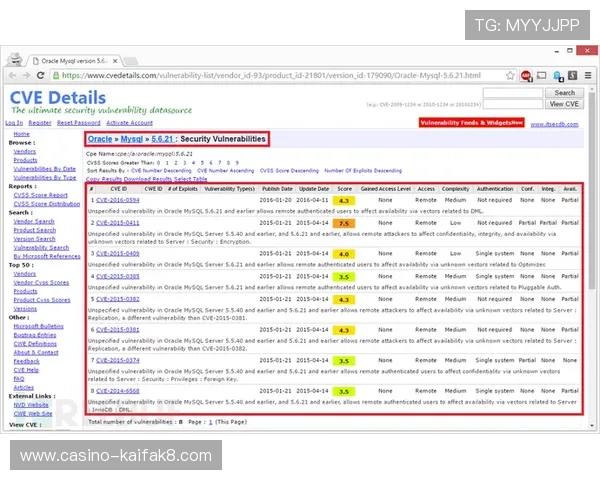Open Version Search in sidebar
Viewport: 600px width, 480px height.
tap(34, 239)
